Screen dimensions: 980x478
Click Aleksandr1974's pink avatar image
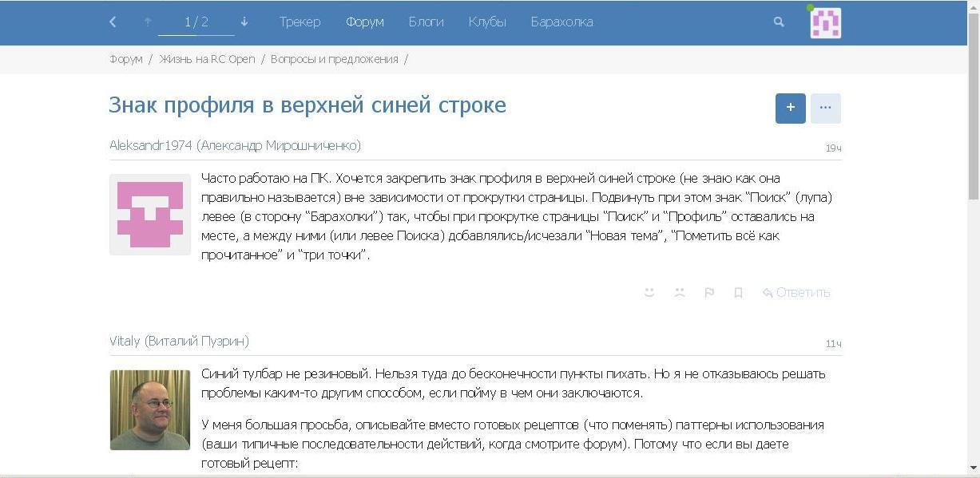point(150,215)
